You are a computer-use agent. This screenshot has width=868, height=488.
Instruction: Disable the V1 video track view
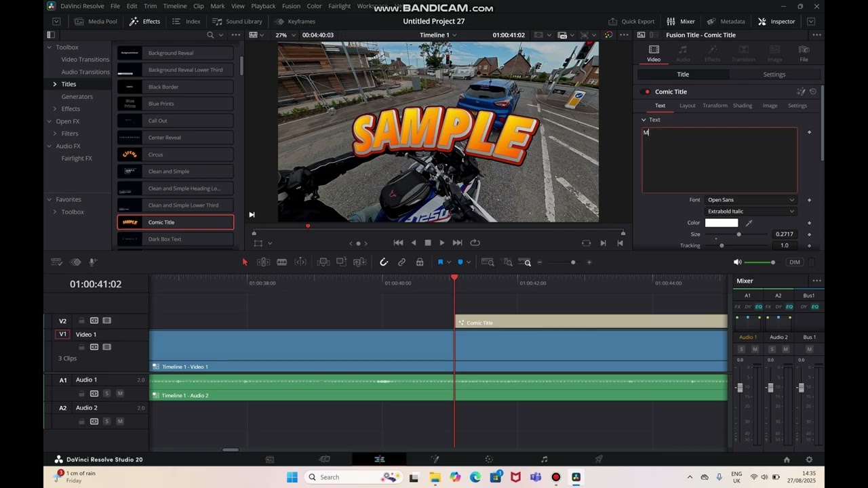point(106,347)
